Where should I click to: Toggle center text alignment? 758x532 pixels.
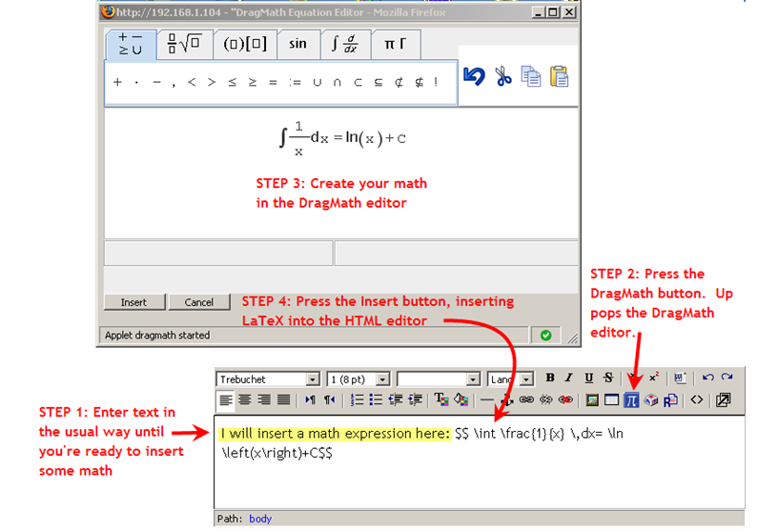[x=245, y=400]
